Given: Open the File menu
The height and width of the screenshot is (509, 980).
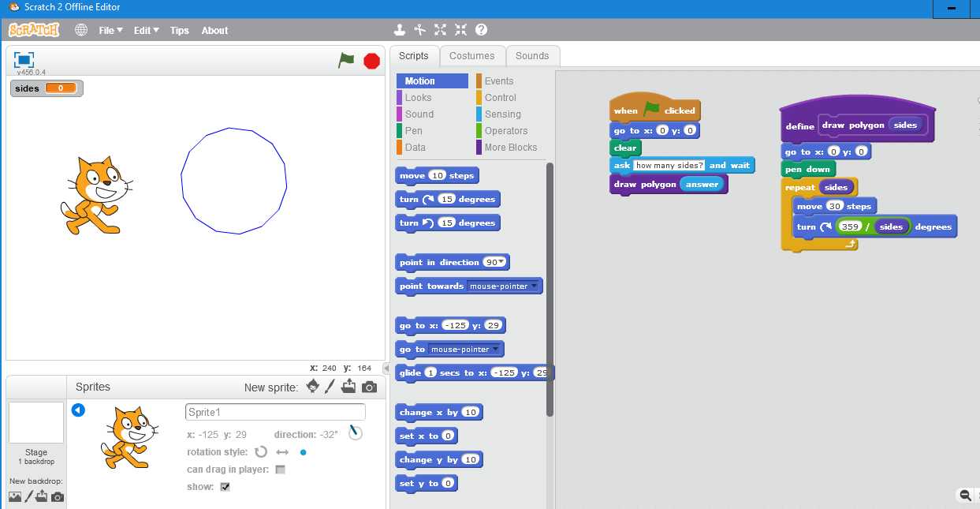Looking at the screenshot, I should click(x=110, y=30).
